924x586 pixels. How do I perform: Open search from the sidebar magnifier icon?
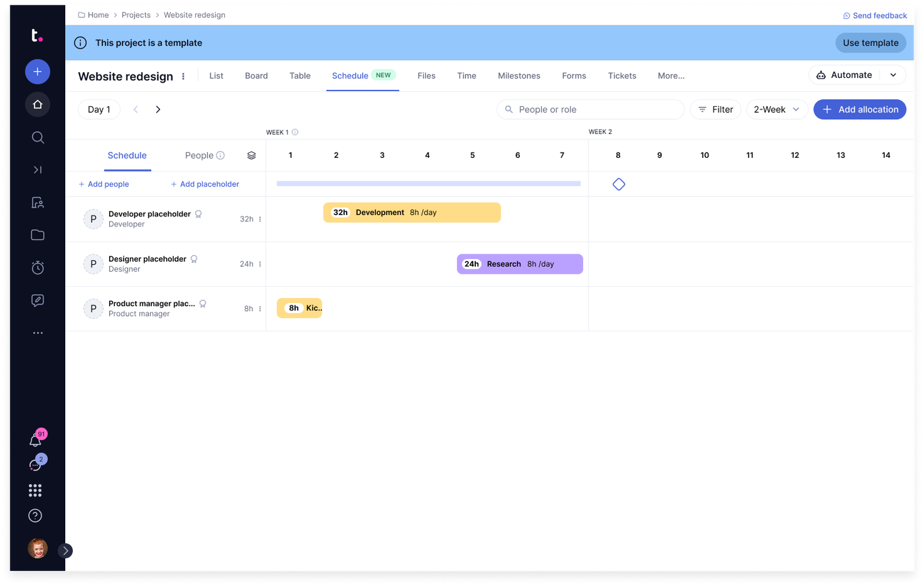(x=38, y=138)
